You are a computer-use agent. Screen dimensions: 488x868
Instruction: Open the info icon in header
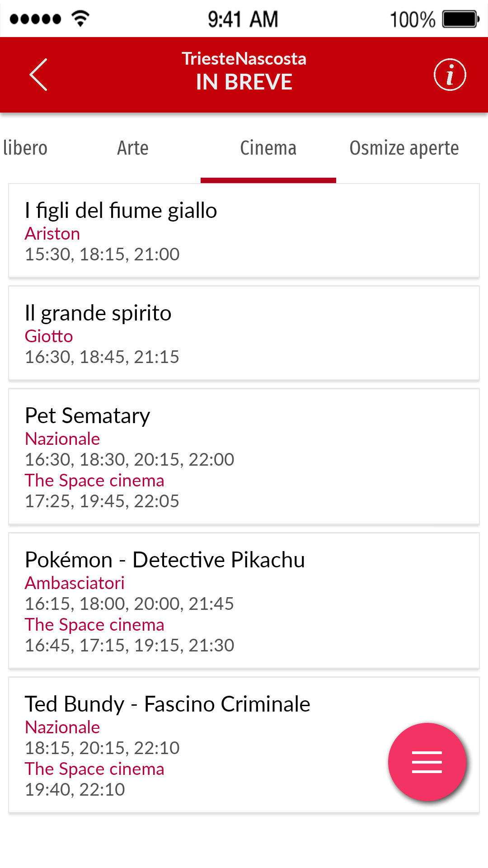pos(450,75)
